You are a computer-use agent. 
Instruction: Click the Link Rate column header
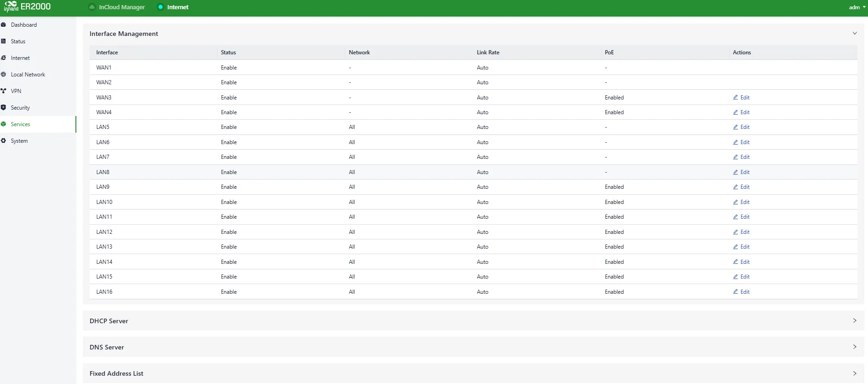tap(488, 52)
